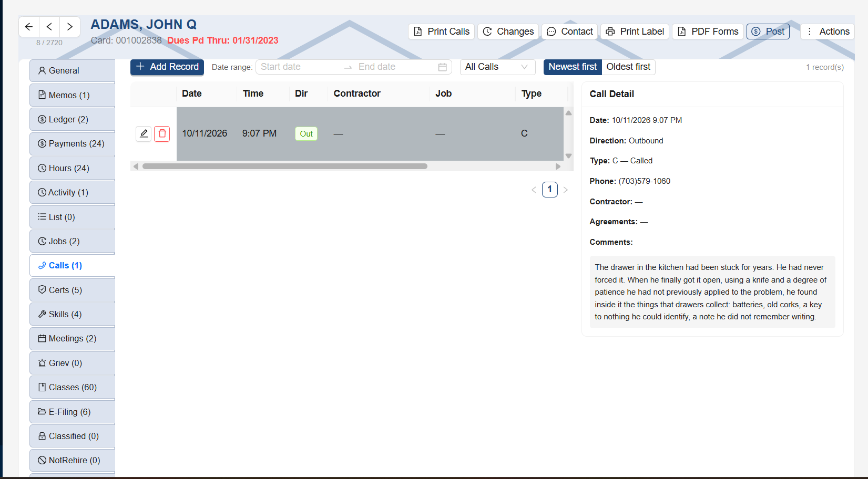Image resolution: width=868 pixels, height=479 pixels.
Task: Switch to Hours (24) tab
Action: pos(72,168)
